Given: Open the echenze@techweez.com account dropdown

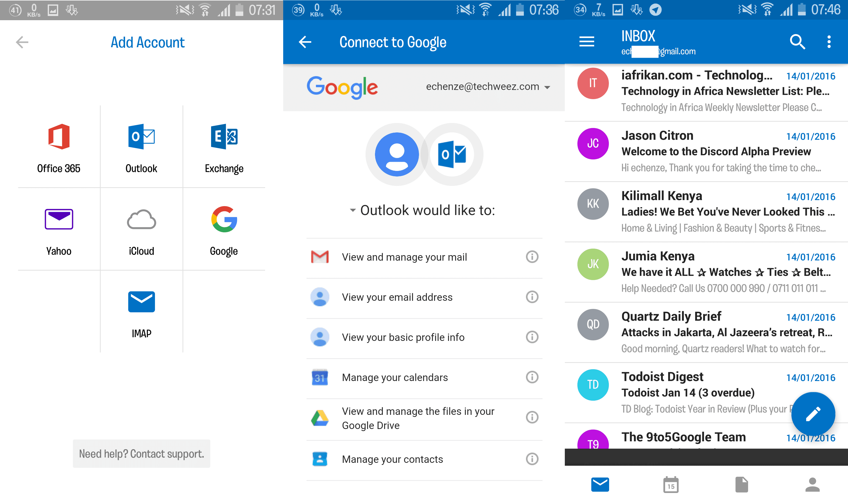Looking at the screenshot, I should tap(488, 87).
